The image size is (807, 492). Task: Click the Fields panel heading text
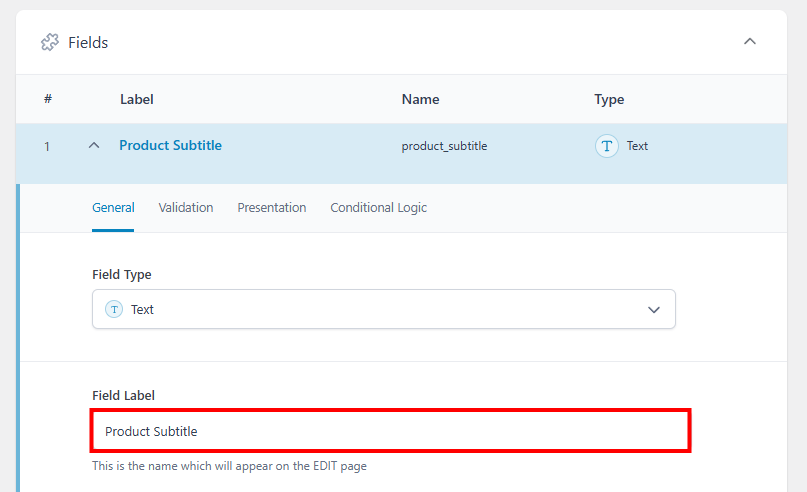coord(88,42)
